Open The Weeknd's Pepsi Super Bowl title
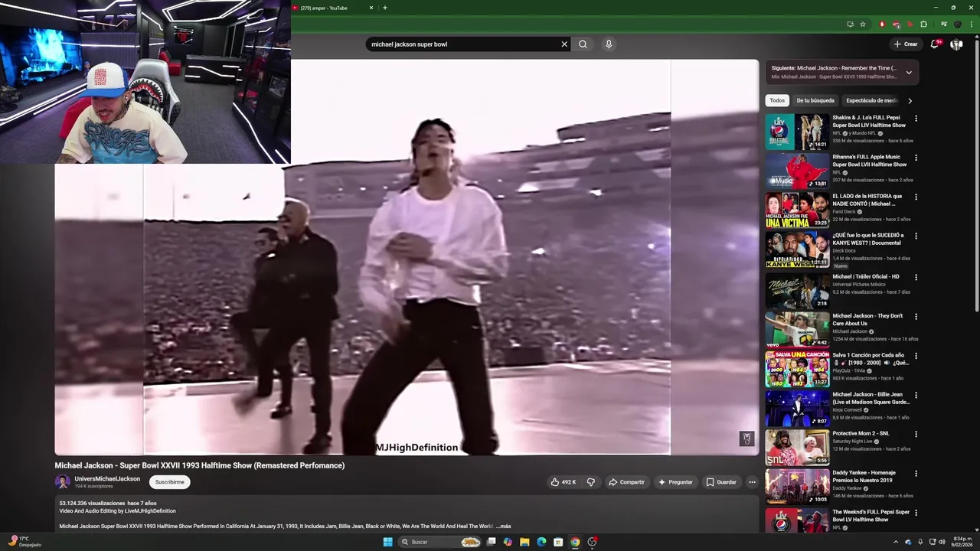Viewport: 980px width, 551px height. pyautogui.click(x=871, y=516)
